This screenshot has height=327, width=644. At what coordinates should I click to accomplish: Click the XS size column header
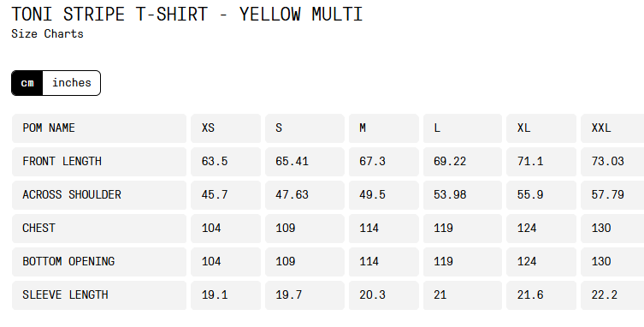coord(226,128)
